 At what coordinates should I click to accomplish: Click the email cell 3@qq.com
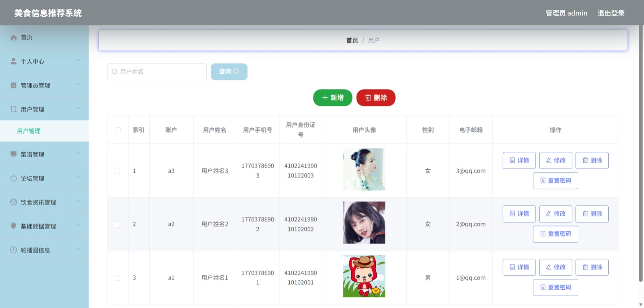pos(471,171)
